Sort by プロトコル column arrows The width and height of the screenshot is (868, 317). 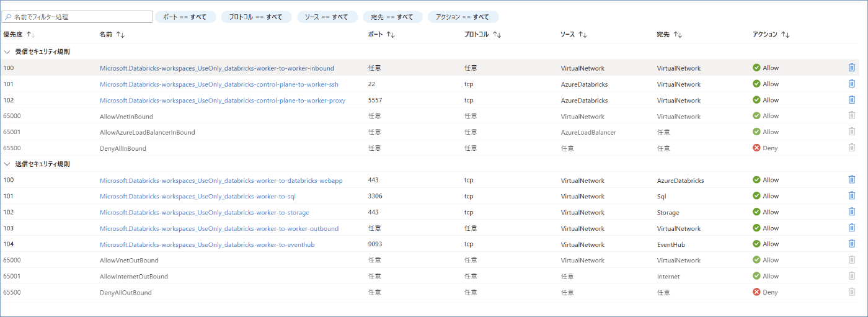(497, 35)
